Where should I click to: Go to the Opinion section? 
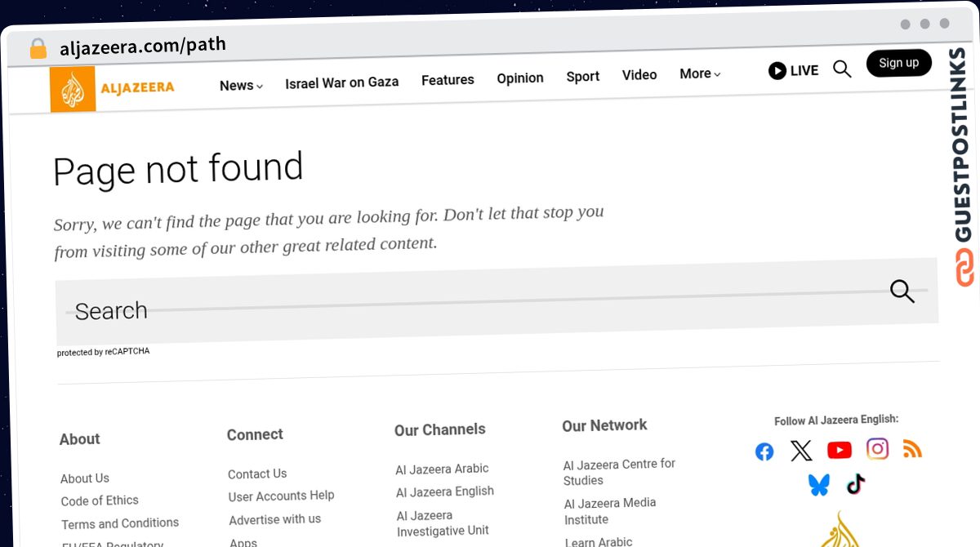(520, 78)
